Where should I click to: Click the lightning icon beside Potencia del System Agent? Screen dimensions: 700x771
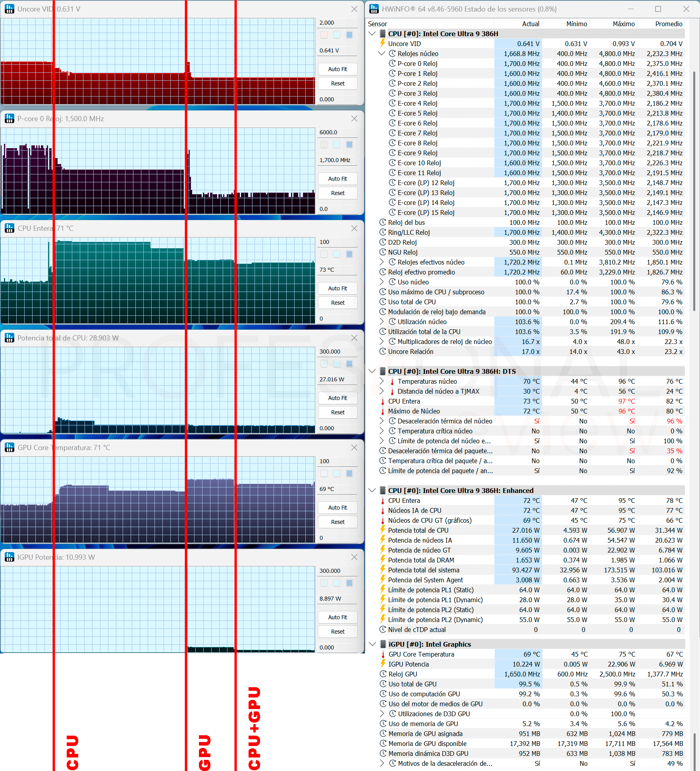383,580
